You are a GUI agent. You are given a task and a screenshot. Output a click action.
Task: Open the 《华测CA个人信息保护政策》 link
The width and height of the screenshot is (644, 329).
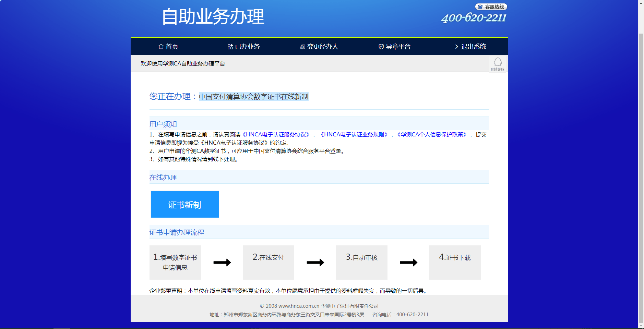(x=432, y=135)
